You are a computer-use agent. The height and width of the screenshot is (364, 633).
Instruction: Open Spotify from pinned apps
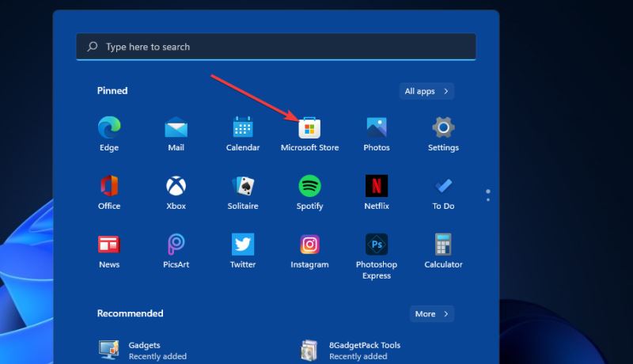309,187
